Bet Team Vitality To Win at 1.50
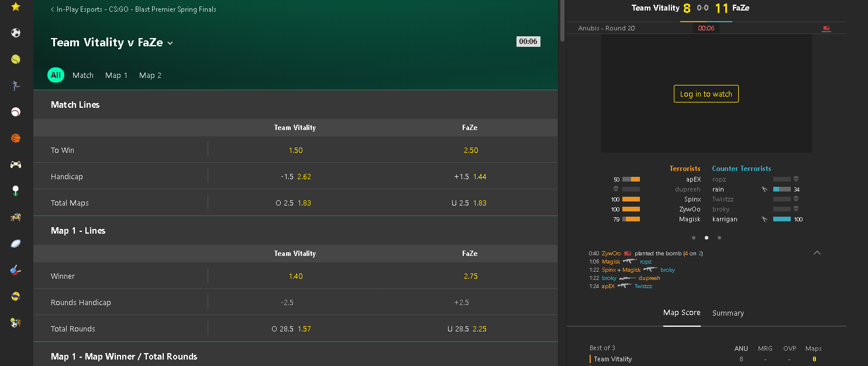868x366 pixels. [295, 150]
